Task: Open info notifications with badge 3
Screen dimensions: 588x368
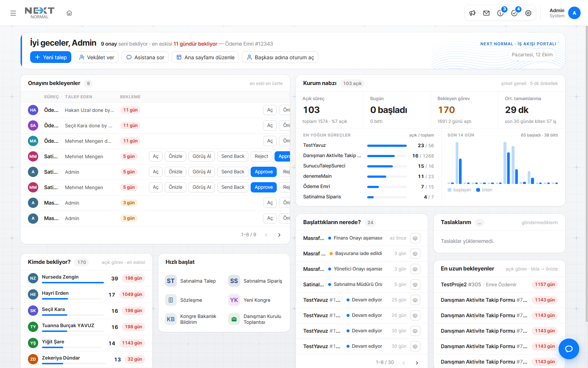Action: (501, 13)
